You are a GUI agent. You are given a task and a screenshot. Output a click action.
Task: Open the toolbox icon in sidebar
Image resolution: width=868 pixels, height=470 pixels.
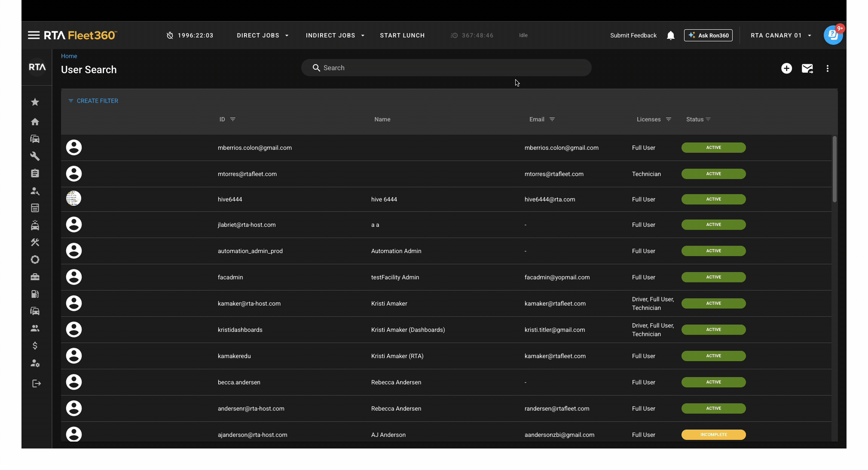tap(35, 277)
